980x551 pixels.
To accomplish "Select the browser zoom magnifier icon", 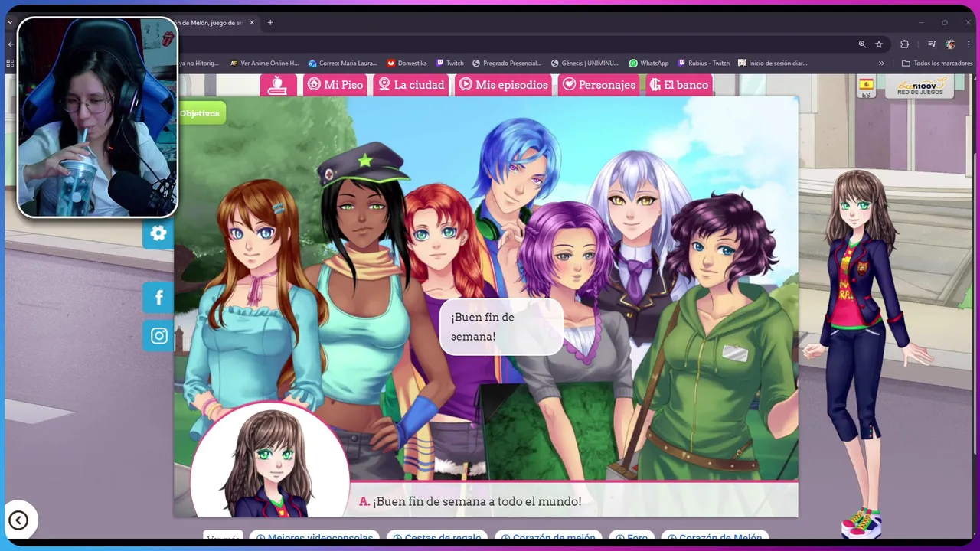I will point(862,44).
